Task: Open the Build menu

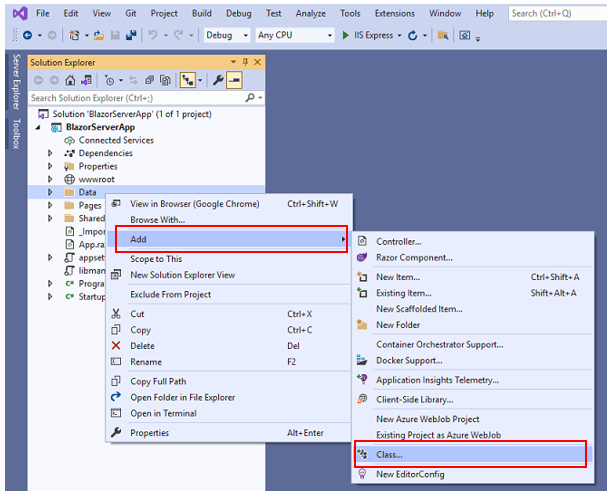Action: (202, 14)
